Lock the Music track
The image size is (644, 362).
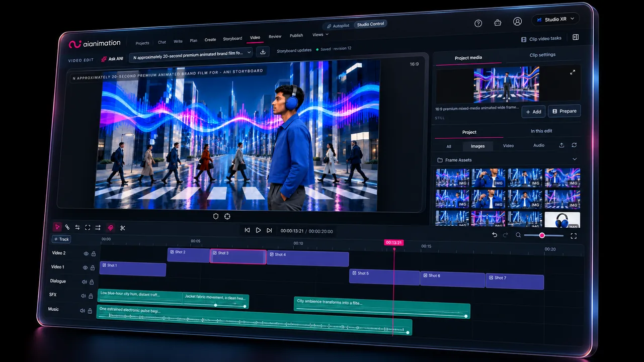pos(90,311)
